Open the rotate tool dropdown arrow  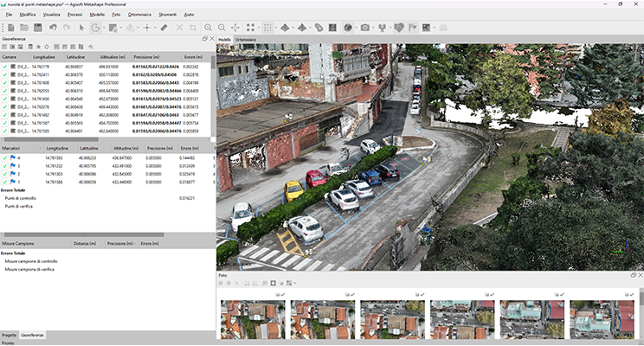(104, 28)
